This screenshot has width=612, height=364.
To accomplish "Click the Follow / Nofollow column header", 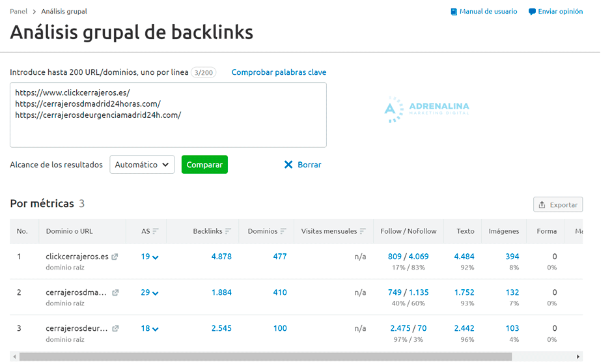I will [408, 231].
